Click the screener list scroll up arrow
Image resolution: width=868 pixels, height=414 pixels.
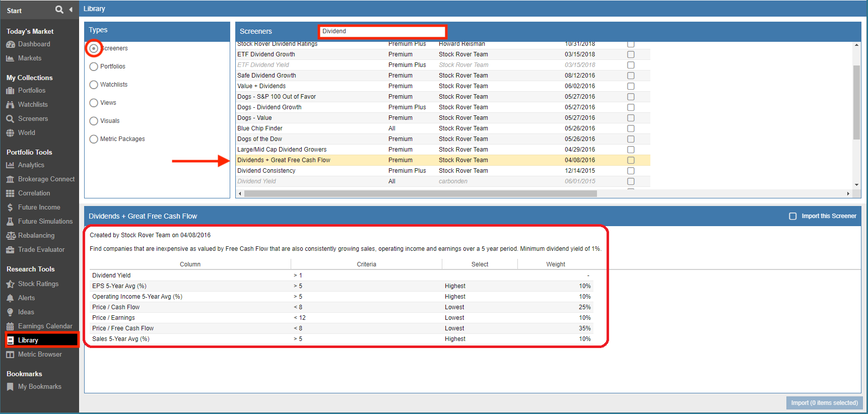pyautogui.click(x=856, y=45)
